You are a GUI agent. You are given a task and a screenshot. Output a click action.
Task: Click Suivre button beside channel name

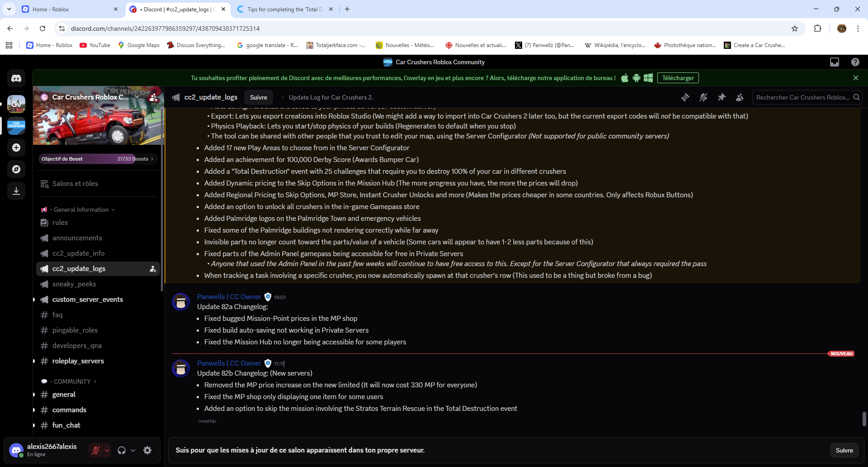(x=258, y=97)
